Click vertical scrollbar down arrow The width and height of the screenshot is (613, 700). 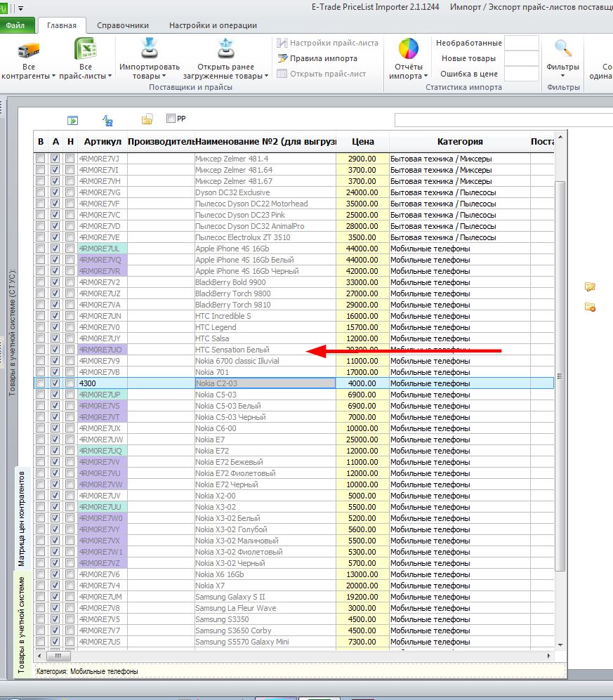(560, 645)
